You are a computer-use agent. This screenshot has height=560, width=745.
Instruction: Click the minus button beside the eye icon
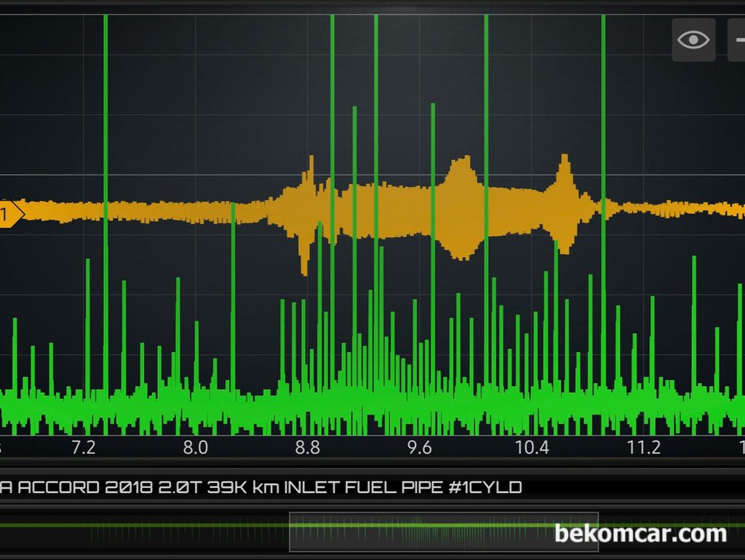point(736,40)
